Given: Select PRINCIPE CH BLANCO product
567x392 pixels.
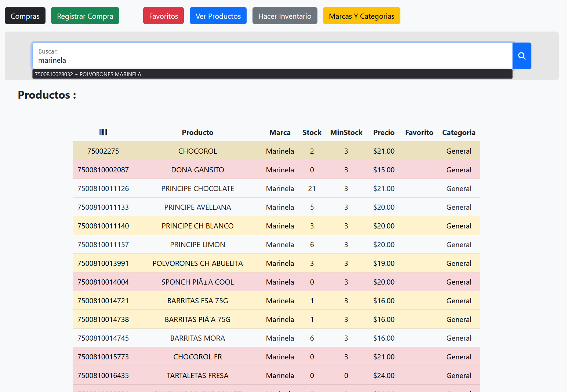Looking at the screenshot, I should [x=197, y=226].
